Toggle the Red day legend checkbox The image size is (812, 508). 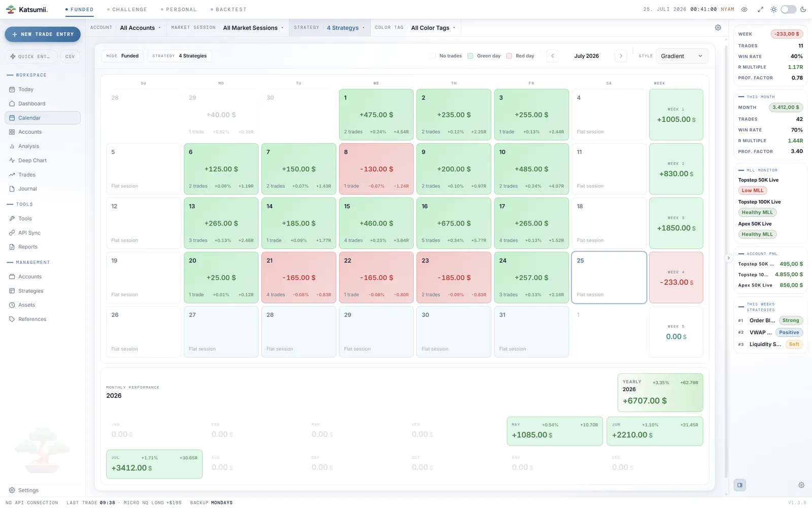(509, 56)
